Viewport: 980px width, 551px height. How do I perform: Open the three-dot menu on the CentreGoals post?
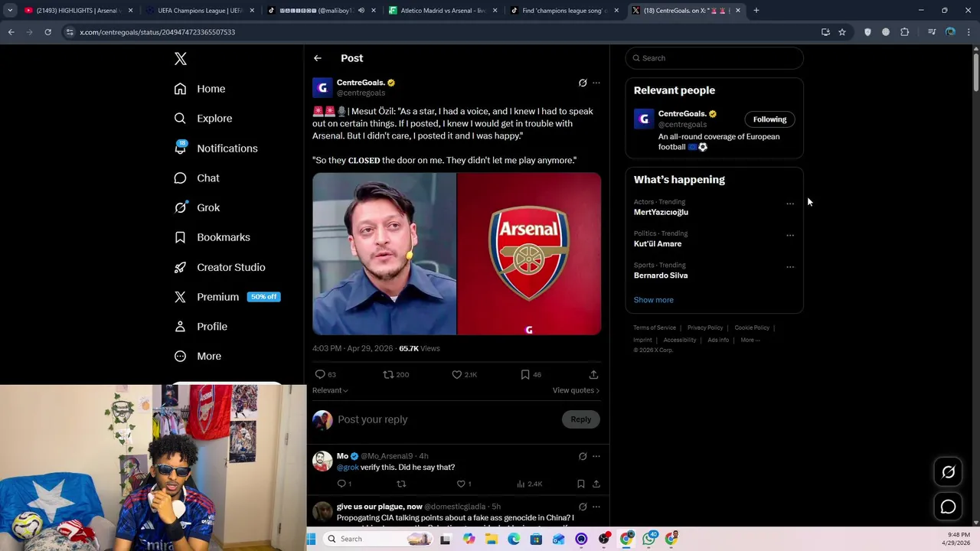pos(596,83)
